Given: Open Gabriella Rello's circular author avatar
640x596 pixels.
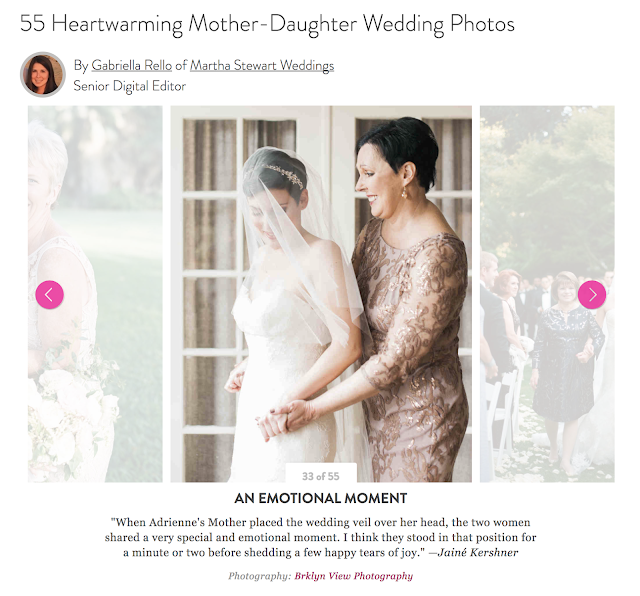Looking at the screenshot, I should pyautogui.click(x=43, y=74).
